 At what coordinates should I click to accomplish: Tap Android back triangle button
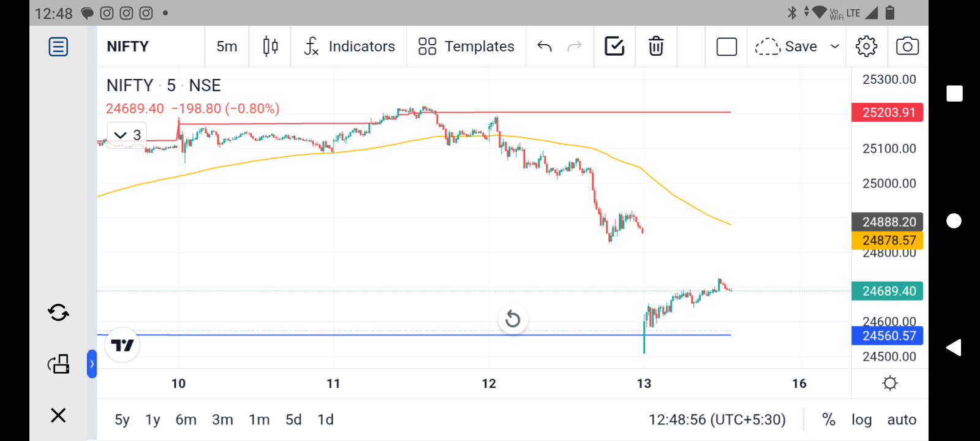[954, 347]
